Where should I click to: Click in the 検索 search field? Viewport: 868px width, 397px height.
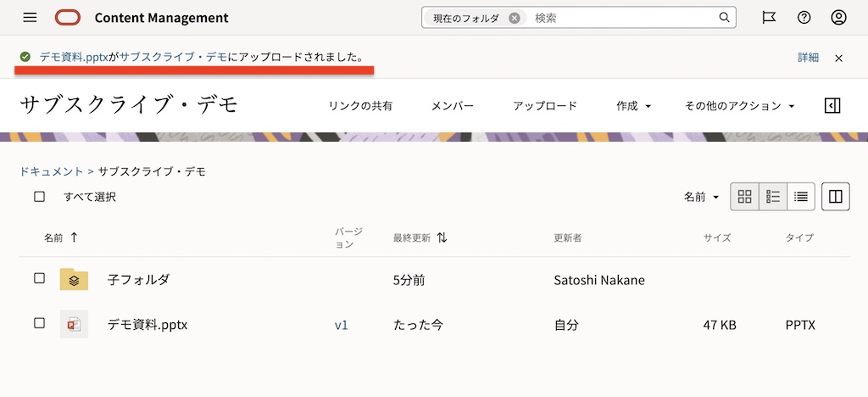pyautogui.click(x=623, y=18)
